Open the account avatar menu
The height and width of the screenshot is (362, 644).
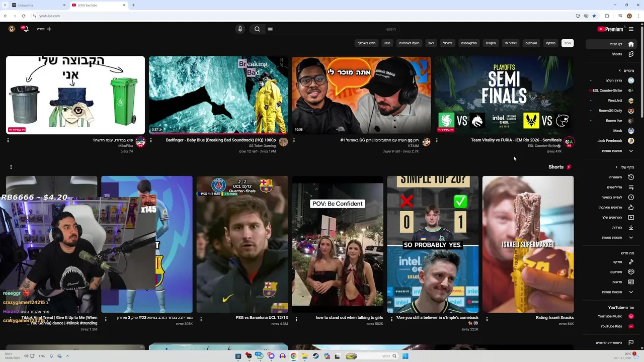[12, 29]
